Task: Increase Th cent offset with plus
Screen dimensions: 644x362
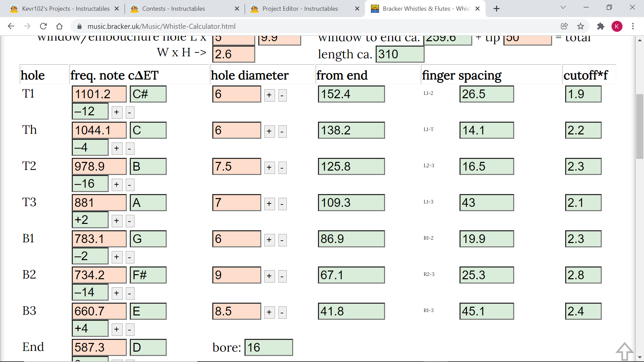Action: 116,148
